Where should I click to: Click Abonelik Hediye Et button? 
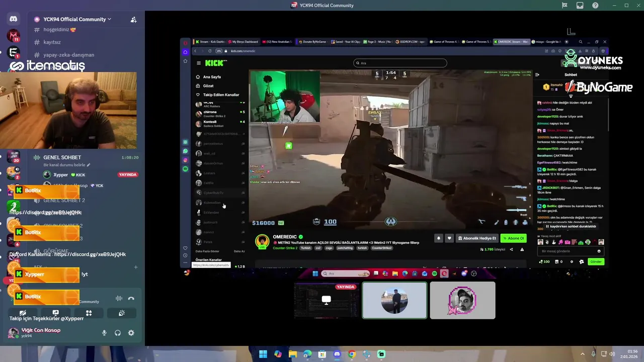coord(477,238)
